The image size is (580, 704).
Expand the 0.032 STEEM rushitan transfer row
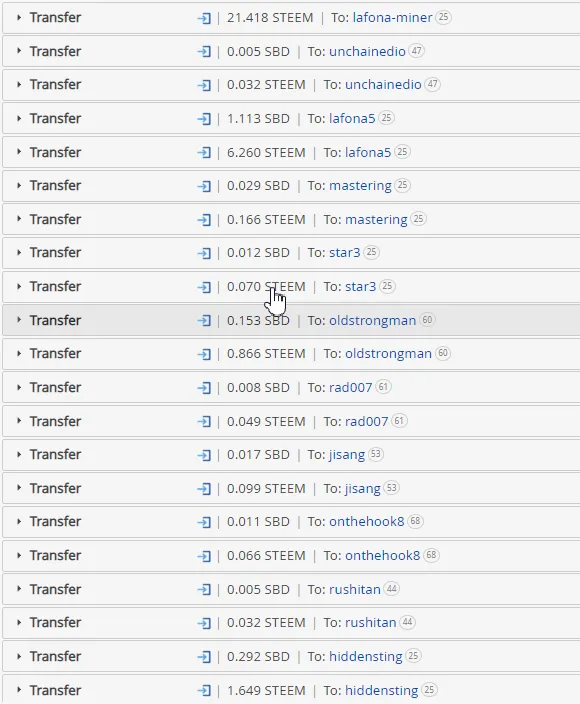click(19, 623)
